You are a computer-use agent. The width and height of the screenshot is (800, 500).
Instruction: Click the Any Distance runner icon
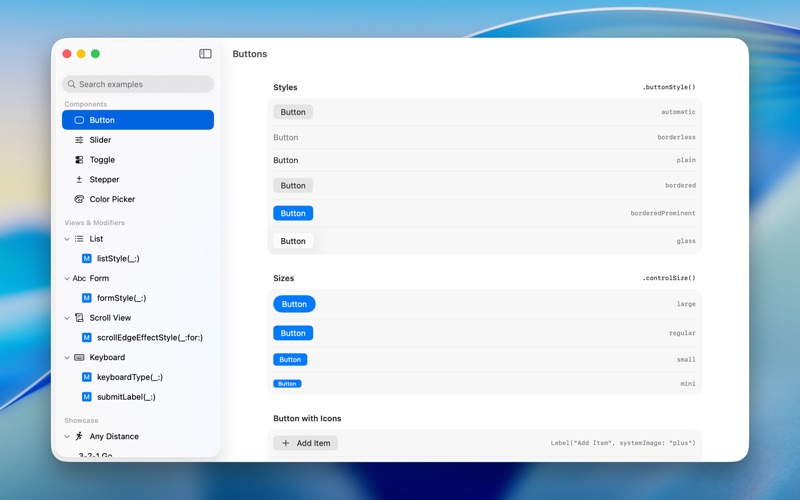click(x=79, y=436)
